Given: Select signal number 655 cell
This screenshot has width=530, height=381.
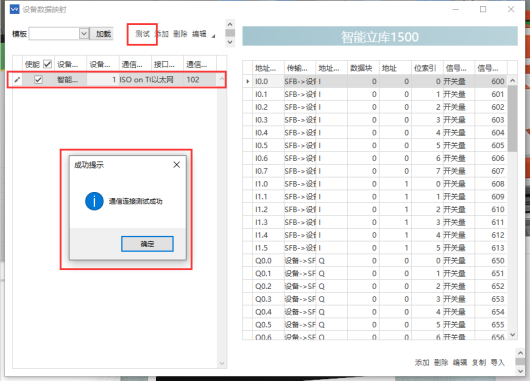Looking at the screenshot, I should (x=491, y=325).
